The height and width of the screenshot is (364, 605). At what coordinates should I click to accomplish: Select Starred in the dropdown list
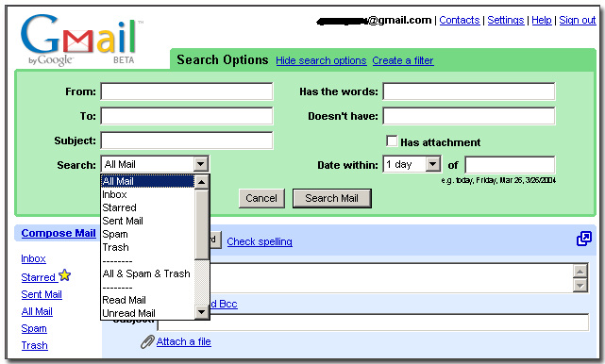[147, 207]
